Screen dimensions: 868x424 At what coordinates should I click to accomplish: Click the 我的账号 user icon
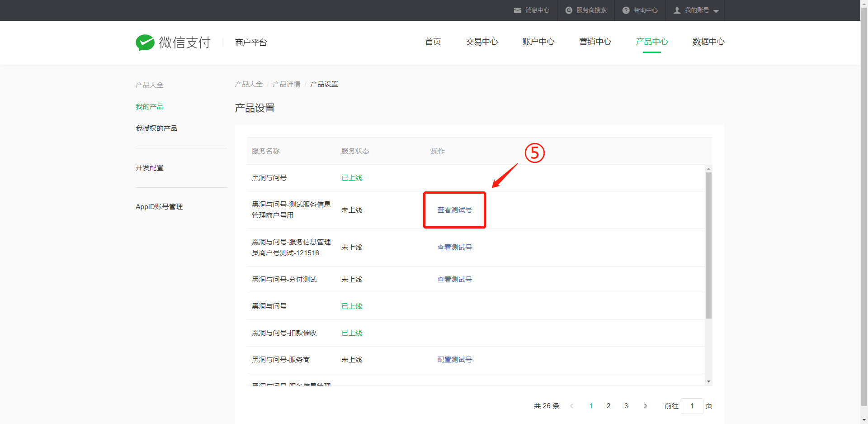pyautogui.click(x=677, y=10)
